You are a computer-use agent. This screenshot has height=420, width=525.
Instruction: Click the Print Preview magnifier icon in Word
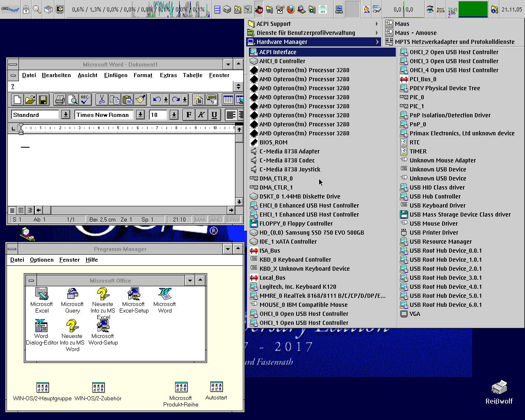point(73,100)
